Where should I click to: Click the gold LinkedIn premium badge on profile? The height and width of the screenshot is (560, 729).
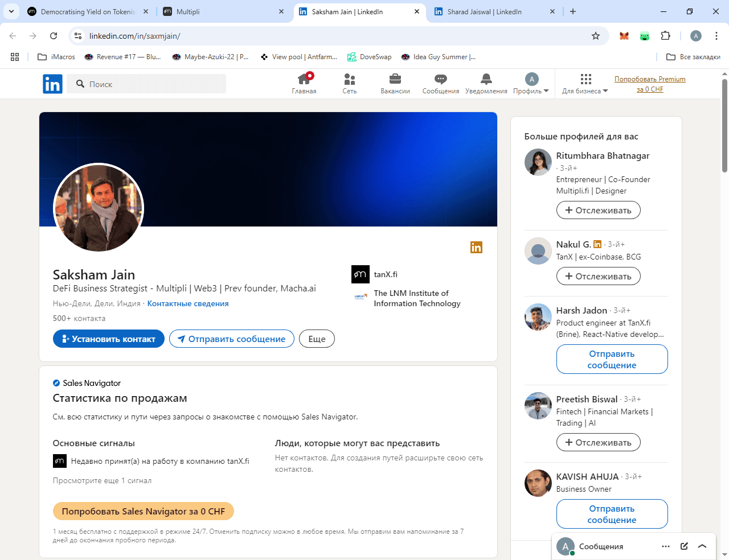click(476, 247)
